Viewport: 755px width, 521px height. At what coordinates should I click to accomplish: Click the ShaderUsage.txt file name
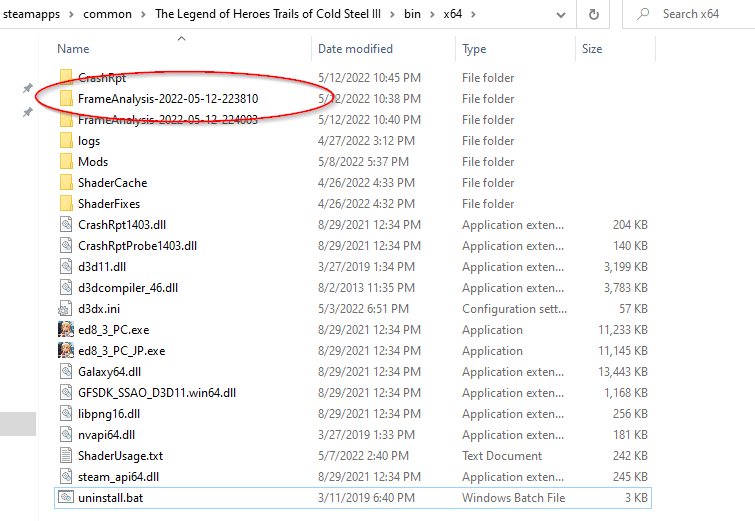click(x=120, y=456)
